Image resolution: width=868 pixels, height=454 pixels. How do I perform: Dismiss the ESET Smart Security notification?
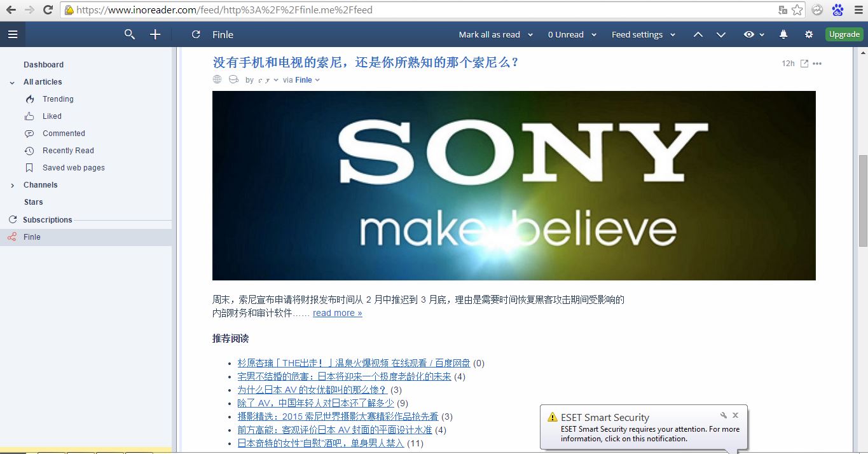click(x=735, y=415)
